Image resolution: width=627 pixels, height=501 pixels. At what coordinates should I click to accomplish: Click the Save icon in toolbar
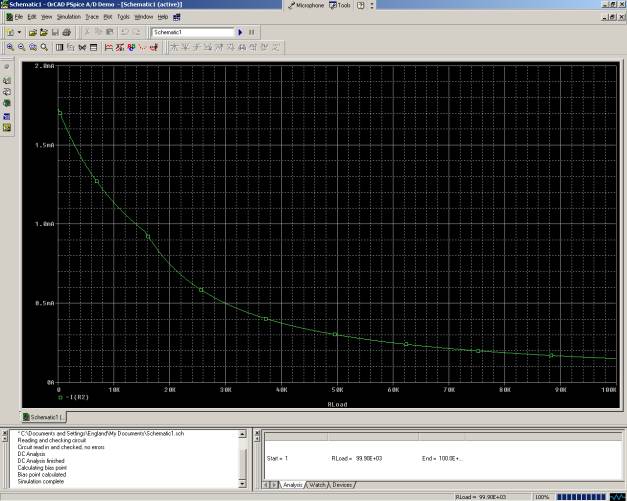(x=55, y=32)
